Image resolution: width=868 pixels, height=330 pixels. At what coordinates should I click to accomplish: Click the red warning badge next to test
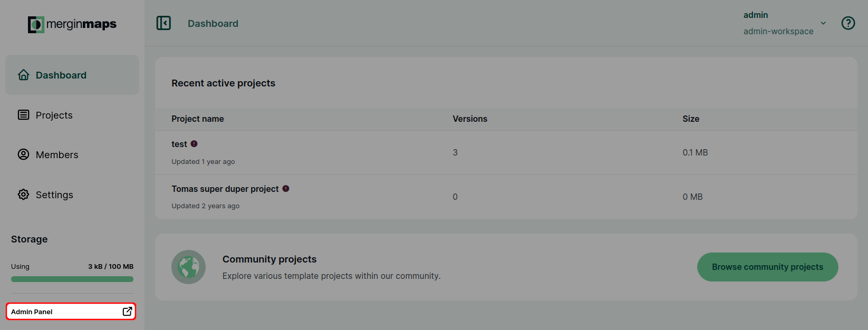[x=194, y=143]
